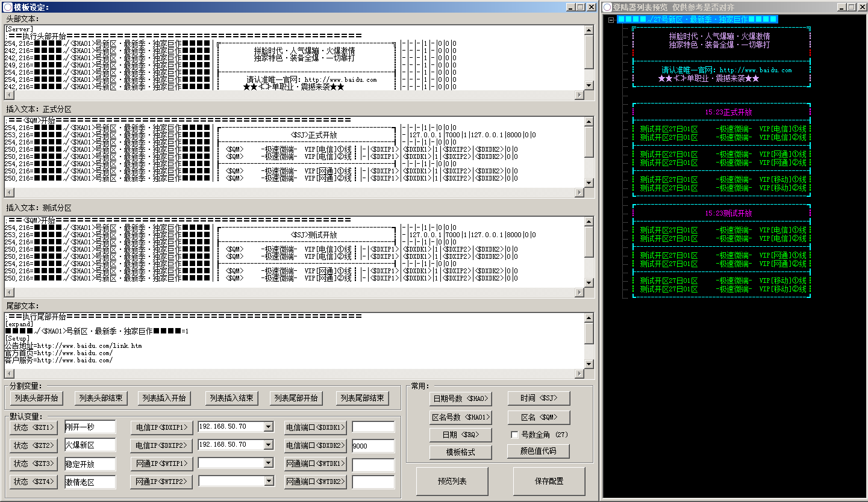Screen dimensions: 868x502
Task: Open the 网通IP <$WTIP2> dropdown
Action: [x=268, y=482]
